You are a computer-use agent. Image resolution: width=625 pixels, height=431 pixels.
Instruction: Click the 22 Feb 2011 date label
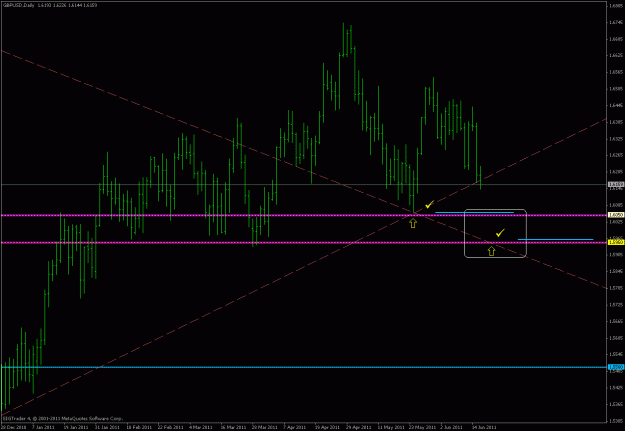(171, 426)
